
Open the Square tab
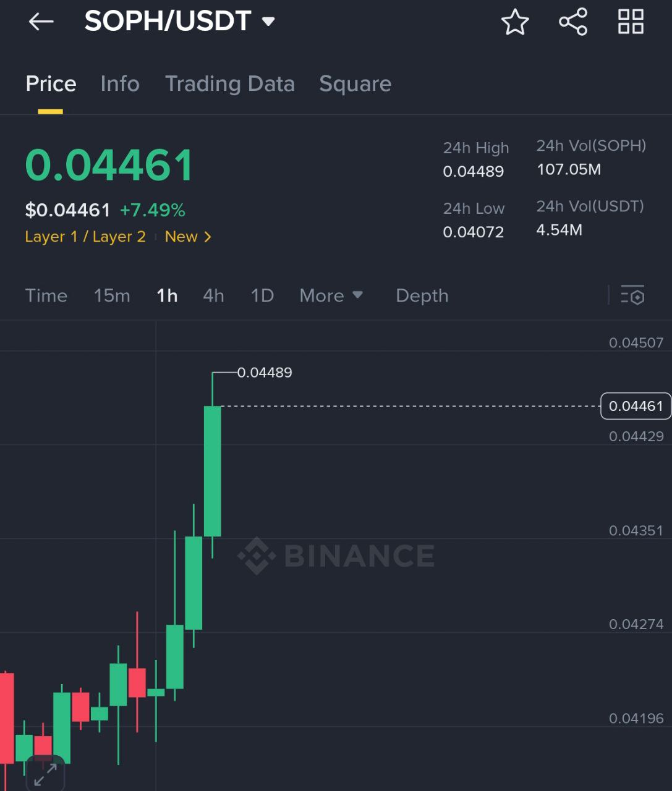pyautogui.click(x=355, y=84)
